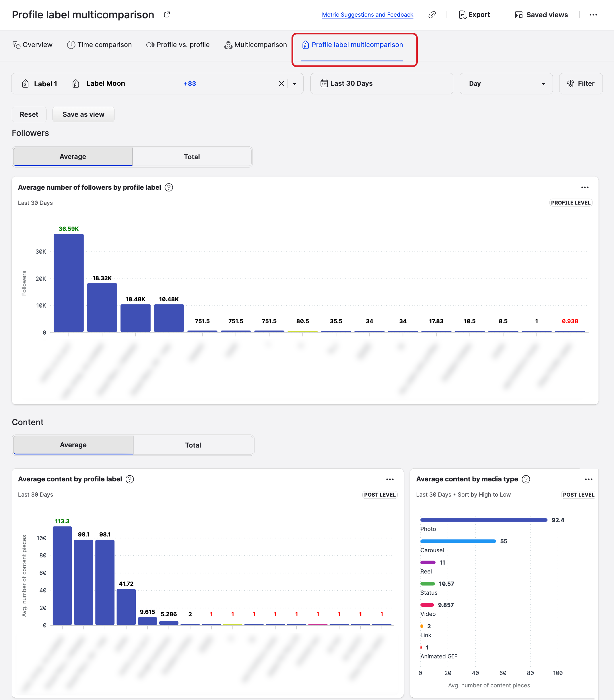The height and width of the screenshot is (700, 614).
Task: Open followers chart three-dot menu
Action: (584, 187)
